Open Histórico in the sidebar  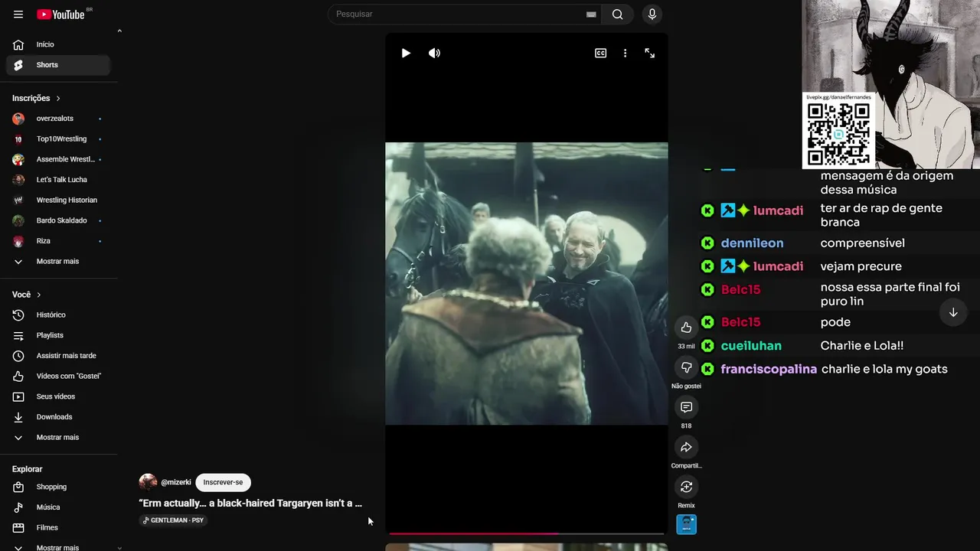[x=58, y=315]
